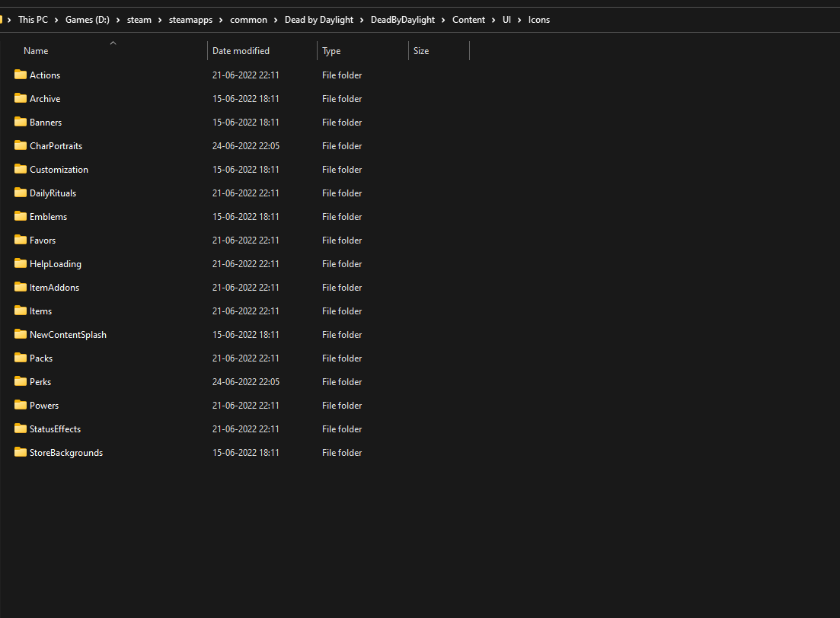The height and width of the screenshot is (618, 840).
Task: Select the Customization folder name
Action: point(59,170)
